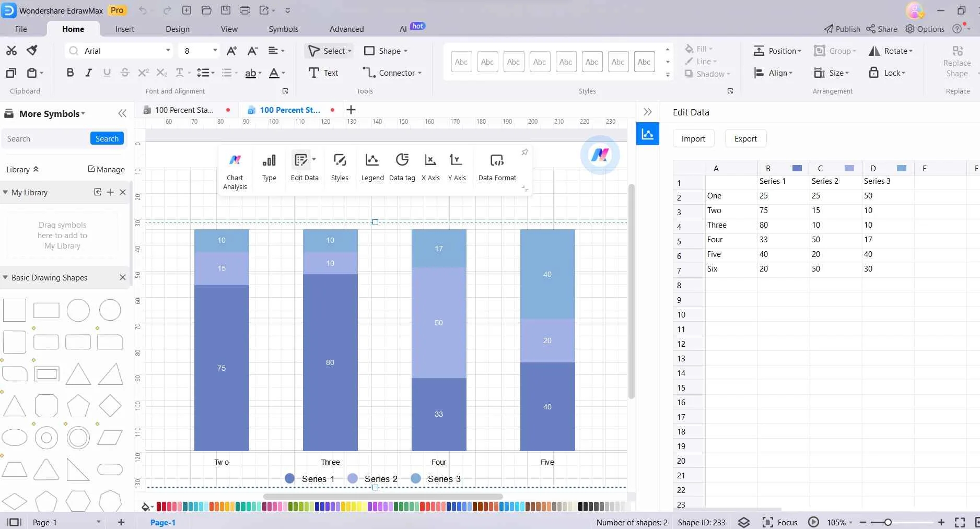Click the symbol Search input field

coord(46,138)
